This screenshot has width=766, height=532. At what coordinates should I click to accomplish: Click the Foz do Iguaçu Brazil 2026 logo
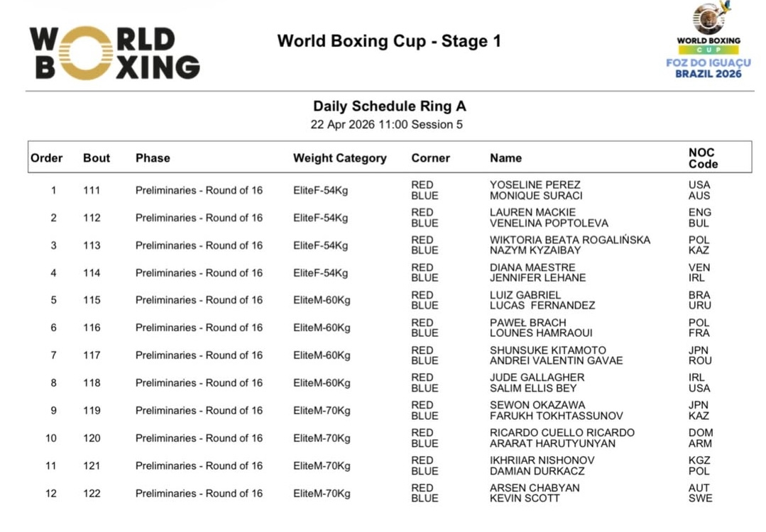pos(708,41)
